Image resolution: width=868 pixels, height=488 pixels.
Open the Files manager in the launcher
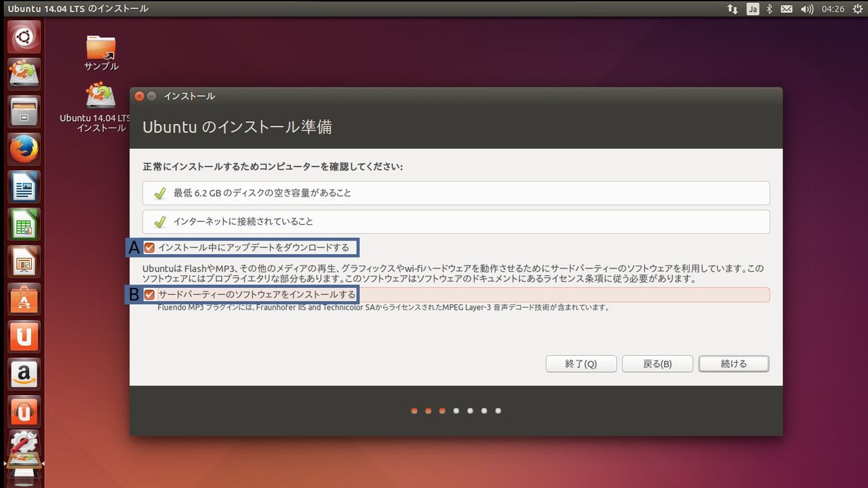24,111
